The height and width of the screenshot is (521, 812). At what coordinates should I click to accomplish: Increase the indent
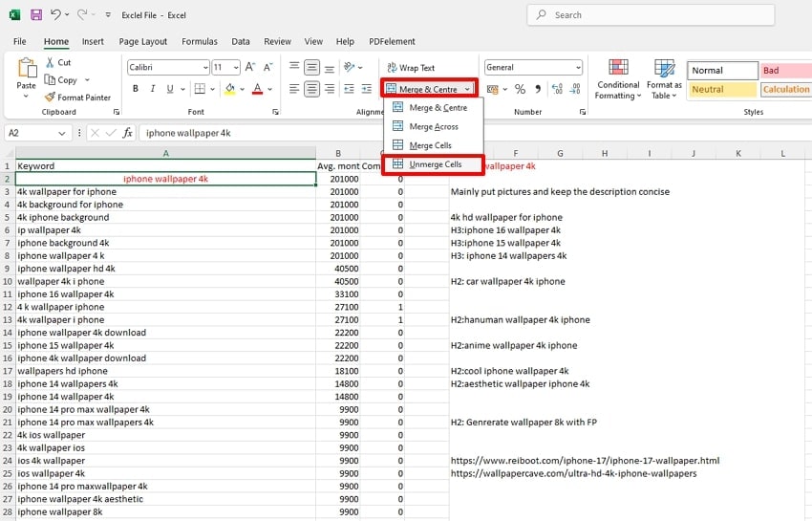[367, 89]
